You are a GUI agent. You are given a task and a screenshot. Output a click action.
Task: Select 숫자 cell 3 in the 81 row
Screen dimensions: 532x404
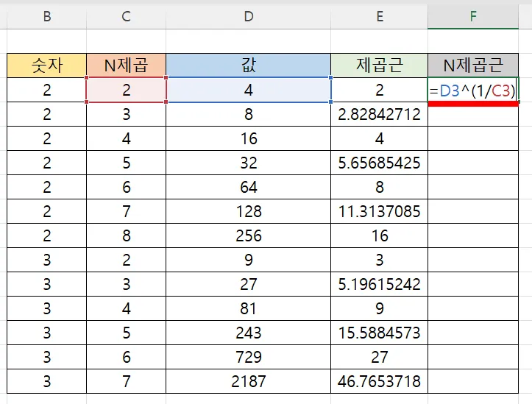coord(47,308)
